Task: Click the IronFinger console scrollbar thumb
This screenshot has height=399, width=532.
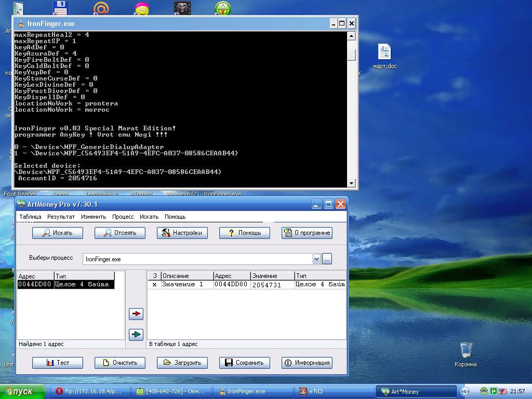Action: coord(352,55)
